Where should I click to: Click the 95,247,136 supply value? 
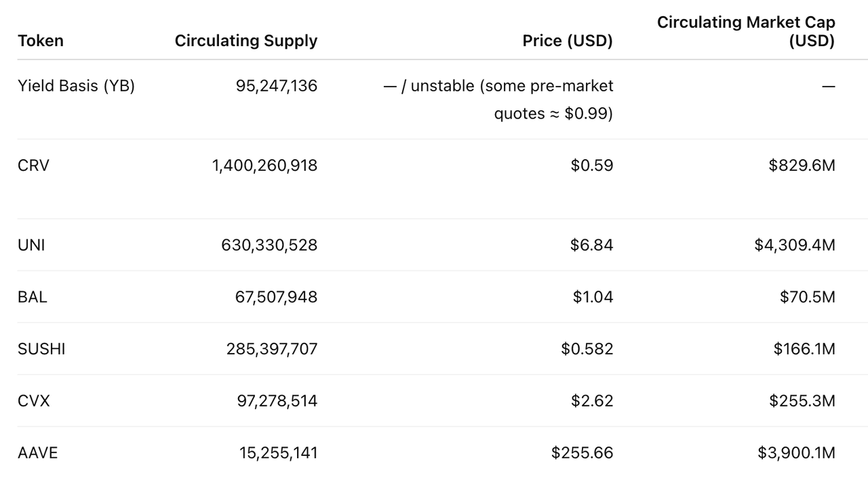coord(276,86)
